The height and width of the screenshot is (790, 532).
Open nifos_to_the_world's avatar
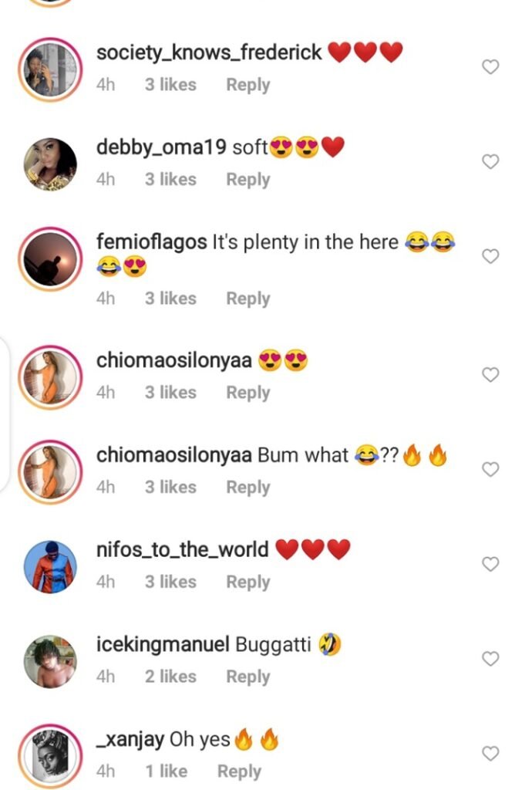pyautogui.click(x=50, y=566)
